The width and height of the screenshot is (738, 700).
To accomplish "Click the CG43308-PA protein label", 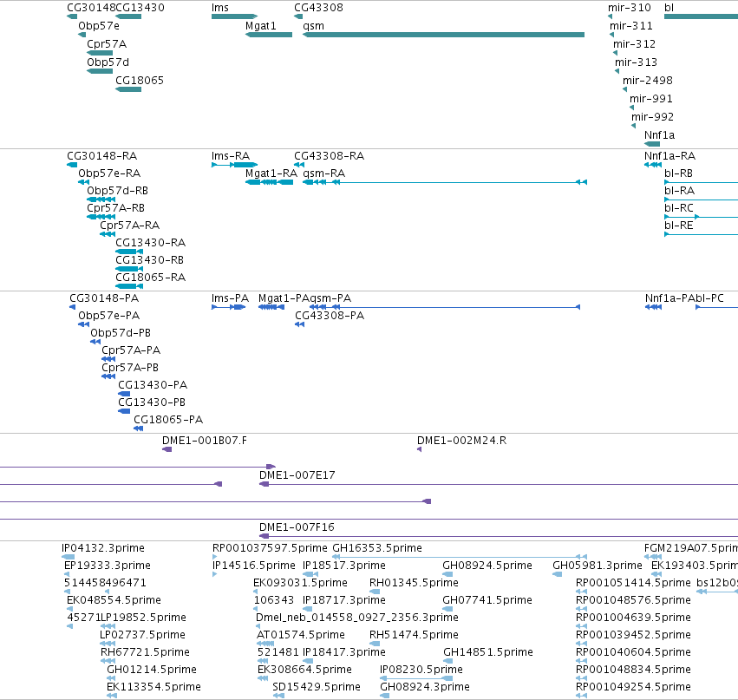I will click(x=330, y=316).
